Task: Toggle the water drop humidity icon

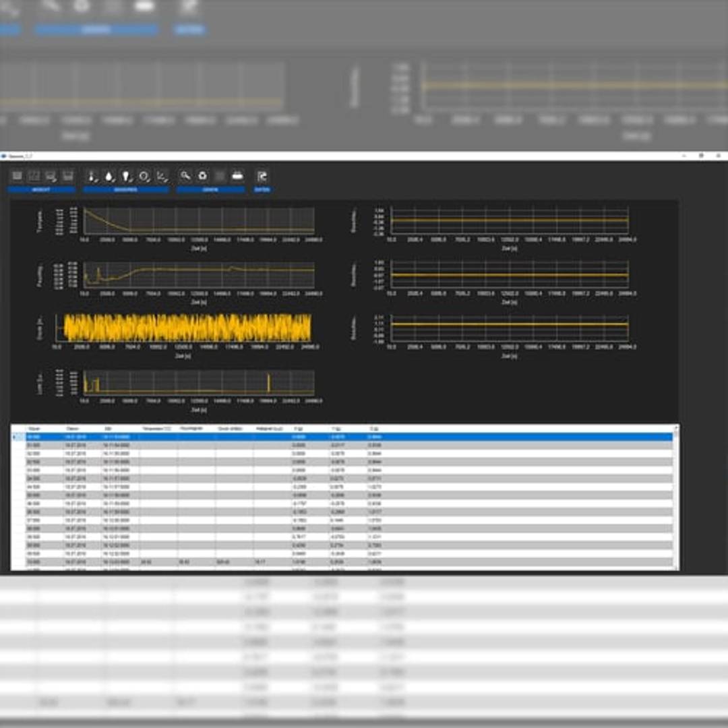Action: 109,176
